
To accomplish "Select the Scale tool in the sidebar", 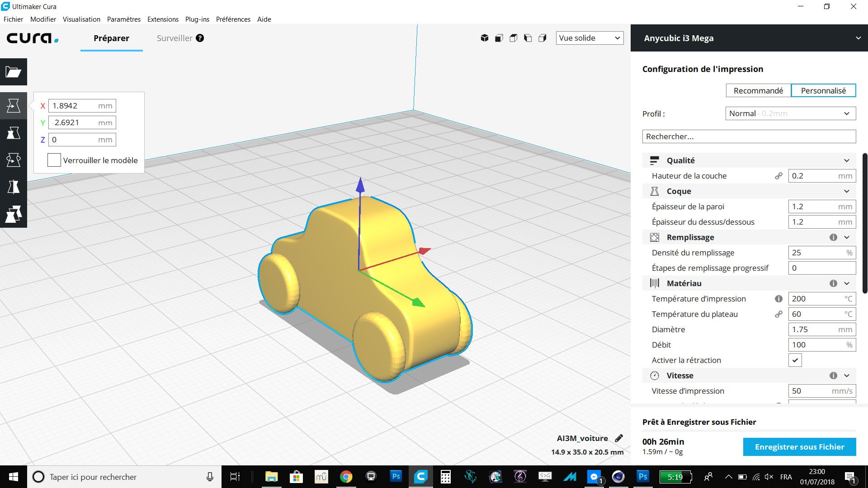I will coord(14,133).
